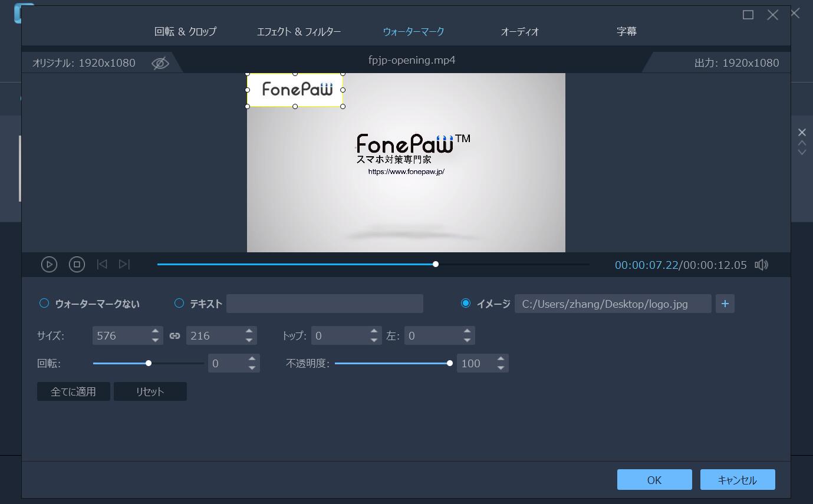Select ウォーターマークない radio option
Viewport: 813px width, 504px height.
44,303
